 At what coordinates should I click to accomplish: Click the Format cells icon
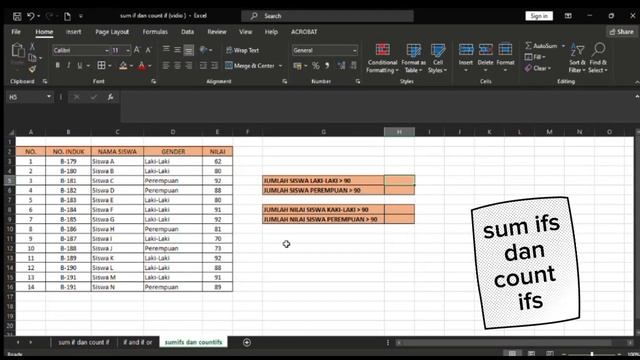505,50
